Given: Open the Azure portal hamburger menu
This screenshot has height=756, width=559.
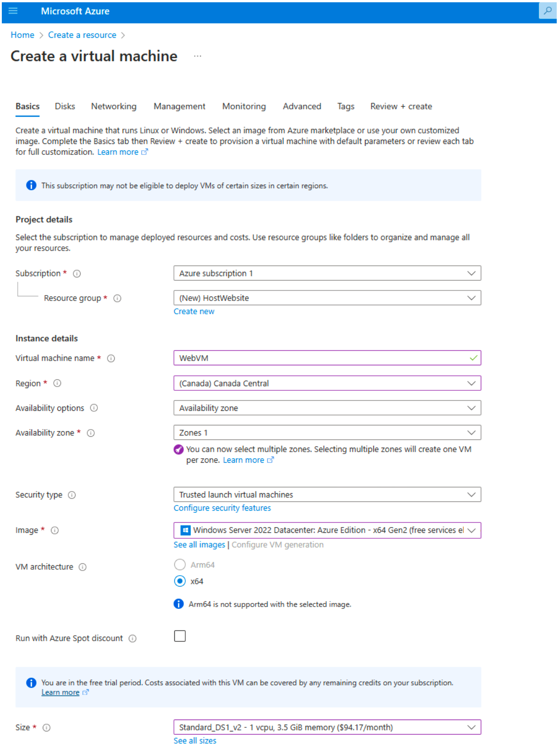Looking at the screenshot, I should click(x=12, y=11).
